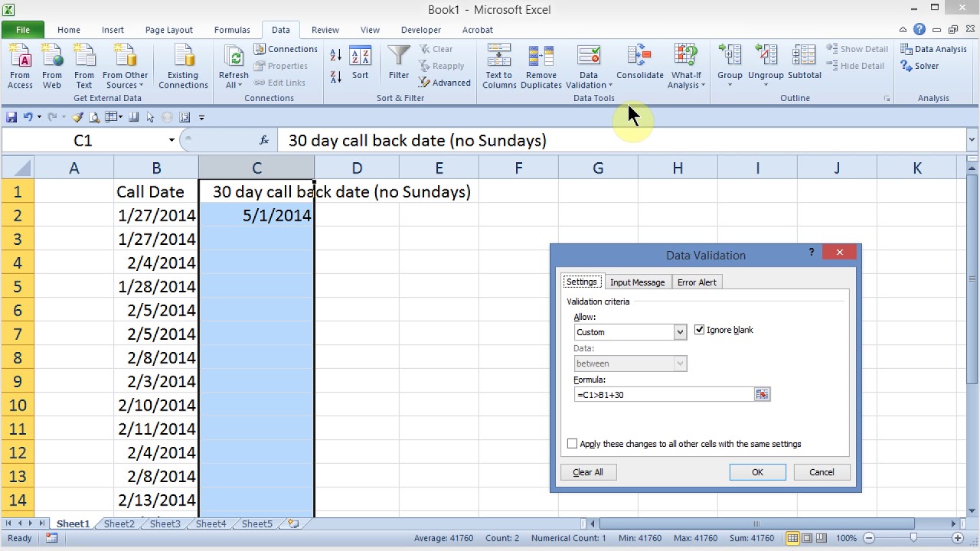Toggle Ignore blank checkbox
Viewport: 980px width, 551px height.
point(700,330)
